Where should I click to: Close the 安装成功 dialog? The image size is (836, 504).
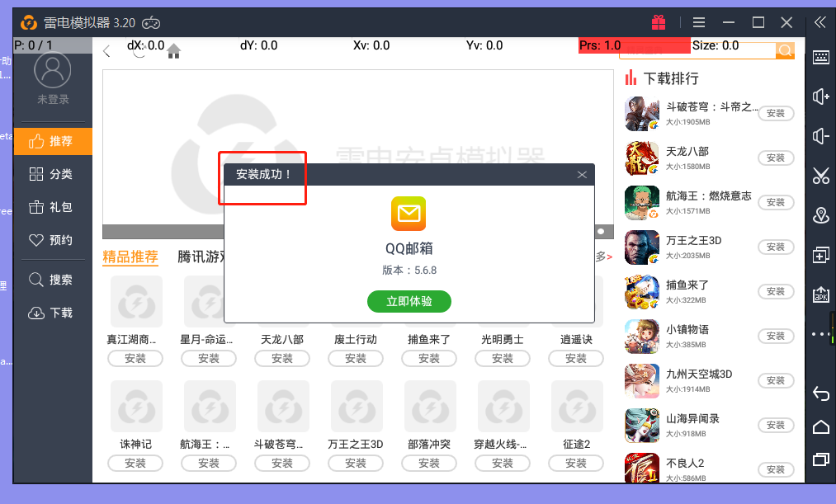582,175
